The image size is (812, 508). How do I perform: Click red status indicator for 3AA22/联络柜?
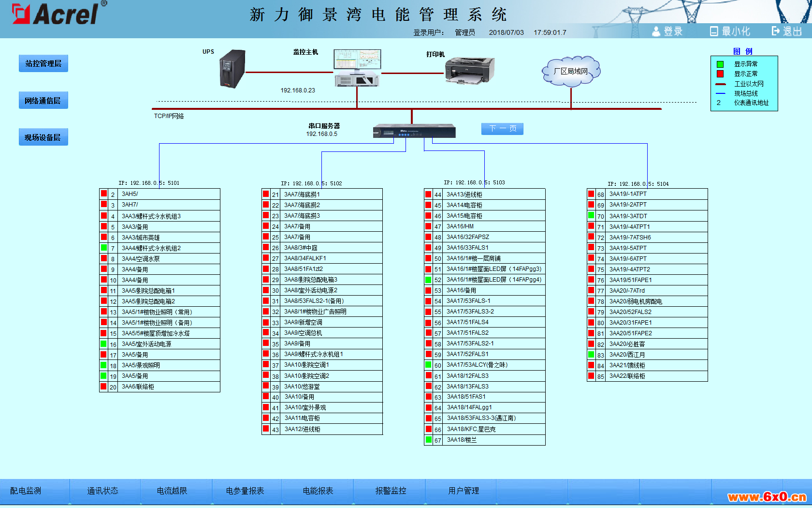(591, 376)
